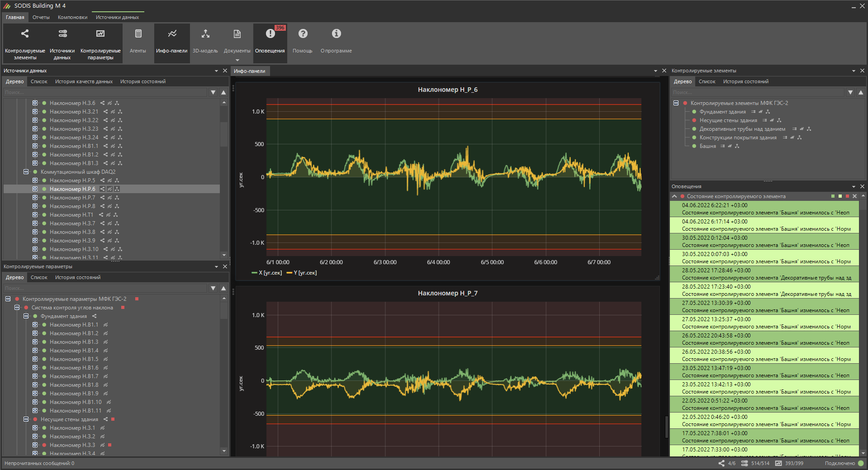The image size is (868, 470).
Task: Collapse Контроллируемые параметры МФК ГЭС-2 root
Action: click(x=8, y=299)
